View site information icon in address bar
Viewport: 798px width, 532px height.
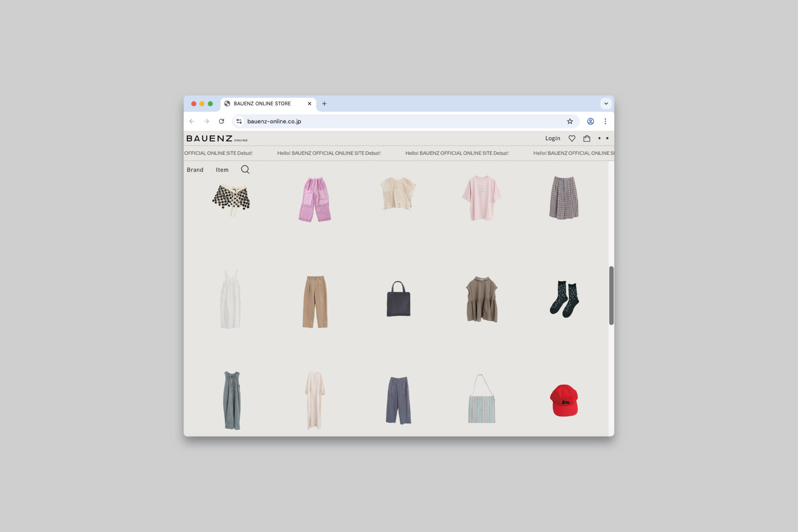click(239, 121)
